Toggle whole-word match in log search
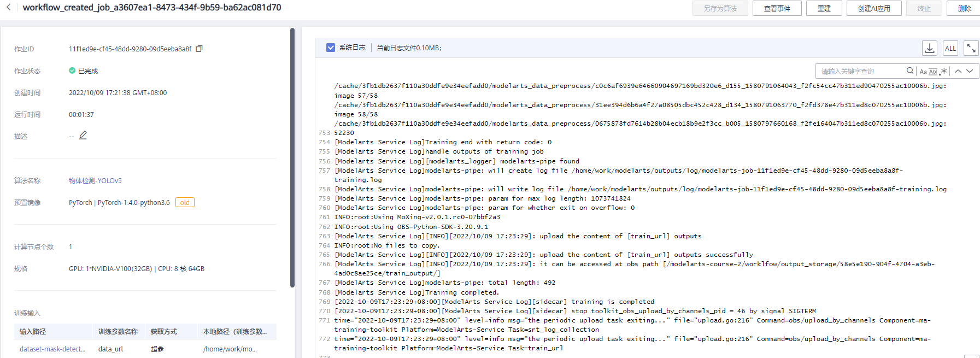This screenshot has width=980, height=358. (933, 72)
